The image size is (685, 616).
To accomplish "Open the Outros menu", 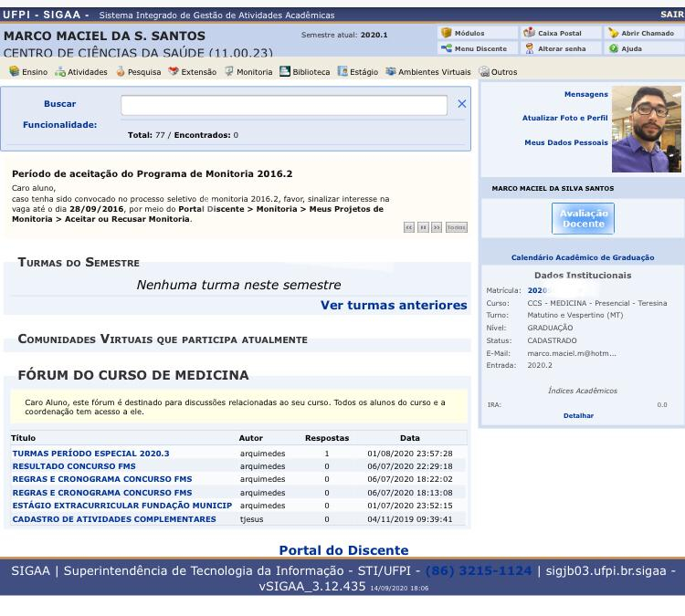I will 504,72.
